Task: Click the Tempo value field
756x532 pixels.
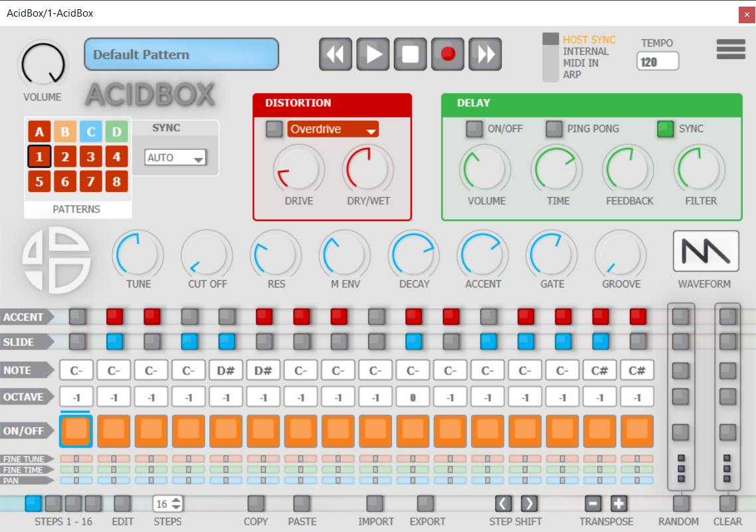Action: [657, 62]
